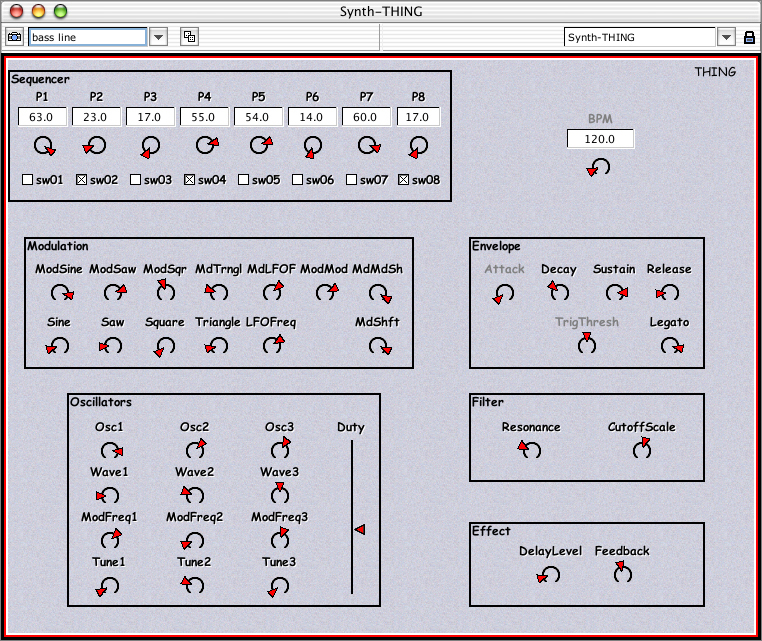
Task: Click the BPM knob
Action: (599, 167)
